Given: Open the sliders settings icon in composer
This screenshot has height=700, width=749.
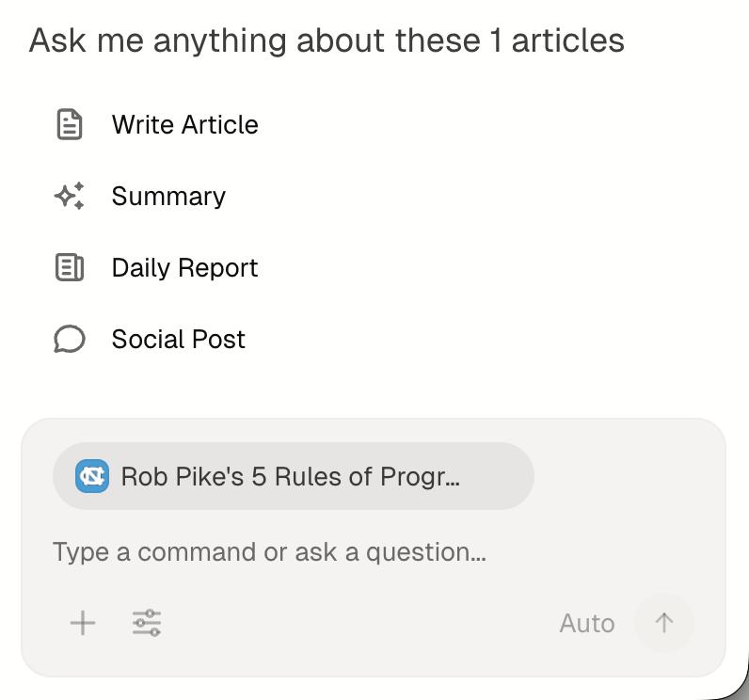Looking at the screenshot, I should 147,623.
